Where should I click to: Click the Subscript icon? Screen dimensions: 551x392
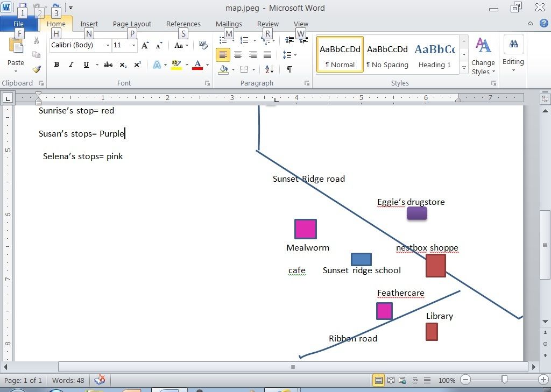pyautogui.click(x=123, y=65)
